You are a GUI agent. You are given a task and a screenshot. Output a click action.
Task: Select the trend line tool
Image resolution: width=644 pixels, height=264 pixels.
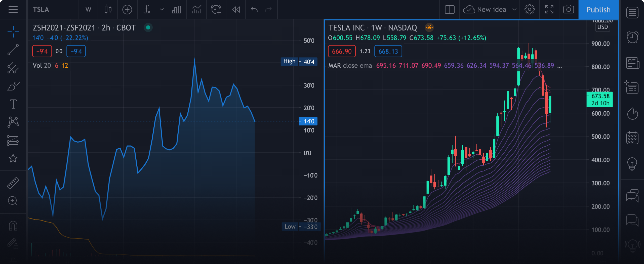click(x=13, y=50)
